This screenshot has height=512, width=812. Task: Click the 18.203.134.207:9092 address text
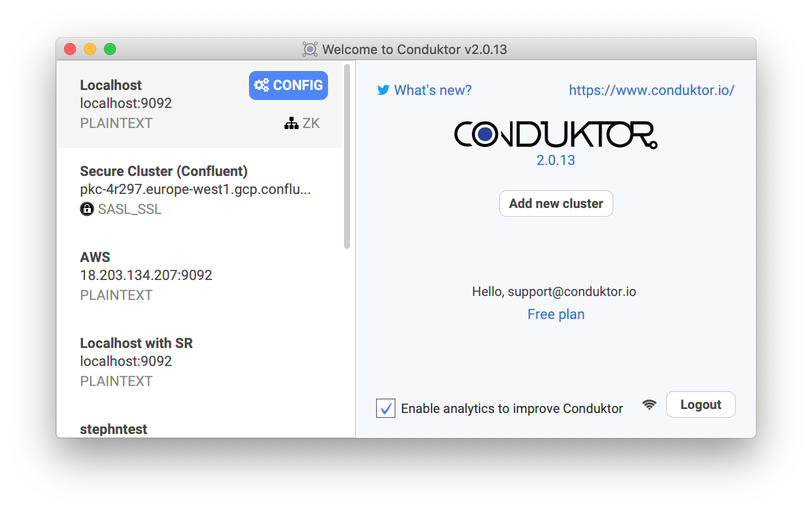pos(146,275)
